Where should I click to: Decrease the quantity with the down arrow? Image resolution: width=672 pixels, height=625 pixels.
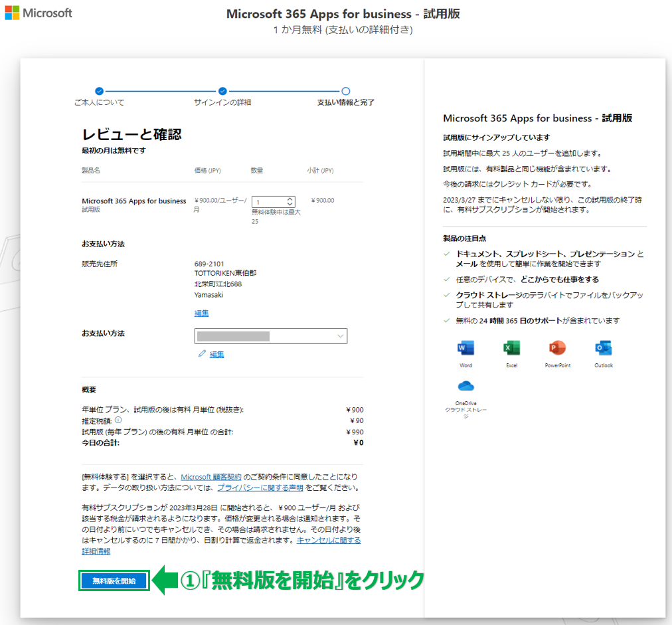tap(290, 204)
